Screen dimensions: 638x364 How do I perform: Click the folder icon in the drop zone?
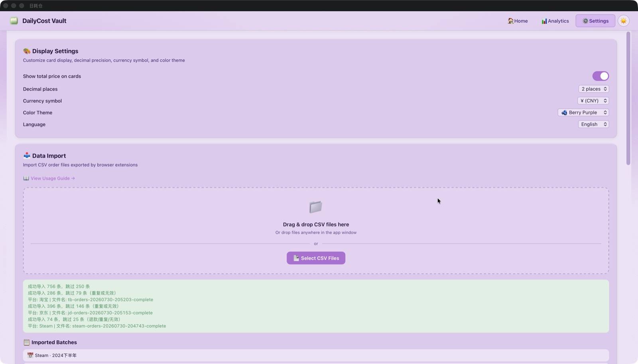pyautogui.click(x=316, y=207)
